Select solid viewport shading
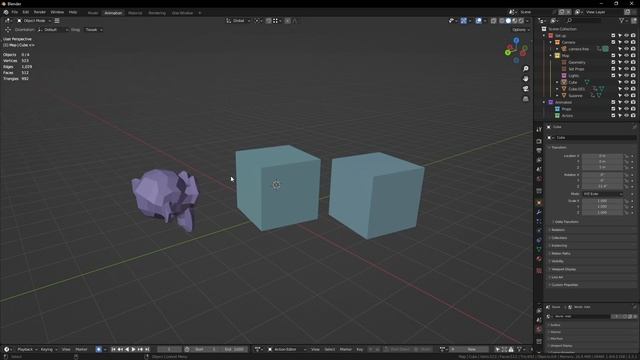This screenshot has height=360, width=640. [508, 20]
